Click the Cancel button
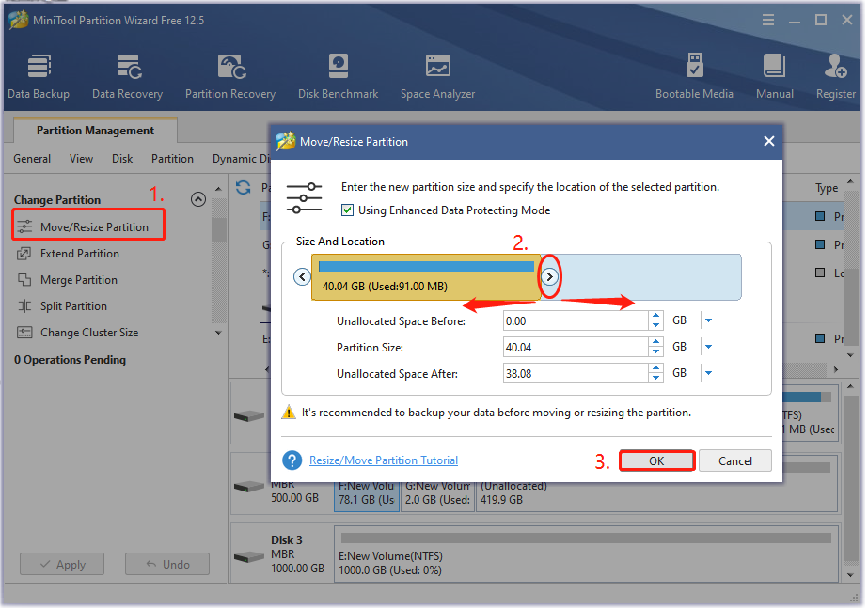 (x=735, y=460)
